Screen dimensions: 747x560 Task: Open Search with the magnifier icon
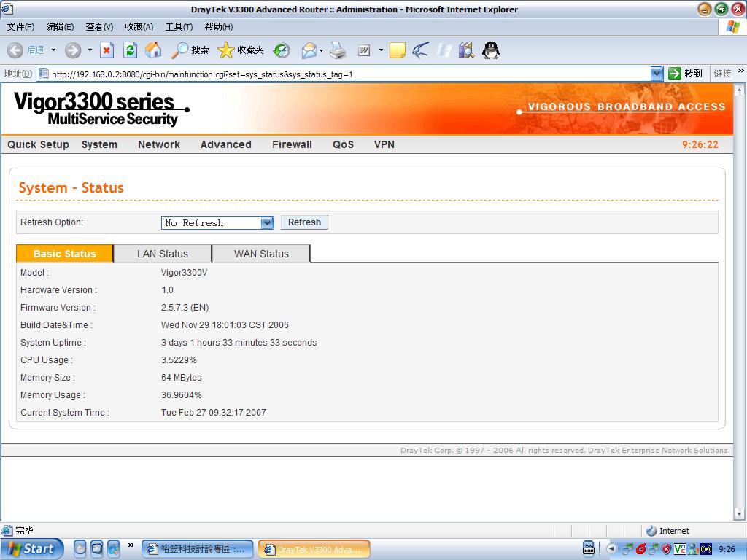(180, 50)
